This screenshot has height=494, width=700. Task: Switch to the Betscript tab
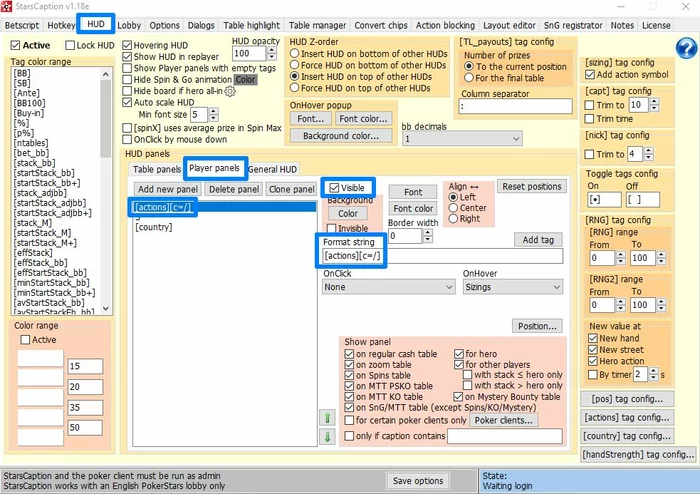[x=22, y=25]
